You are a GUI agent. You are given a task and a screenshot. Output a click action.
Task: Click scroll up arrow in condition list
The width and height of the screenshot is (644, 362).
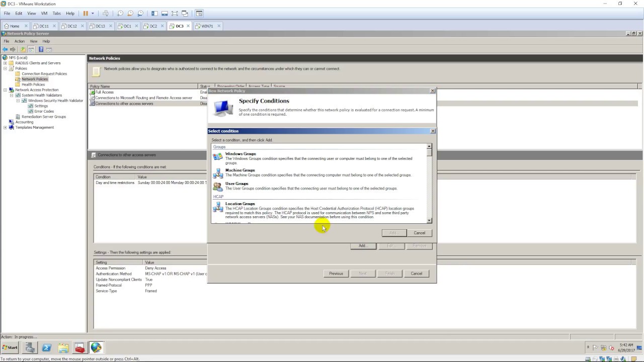click(x=429, y=147)
